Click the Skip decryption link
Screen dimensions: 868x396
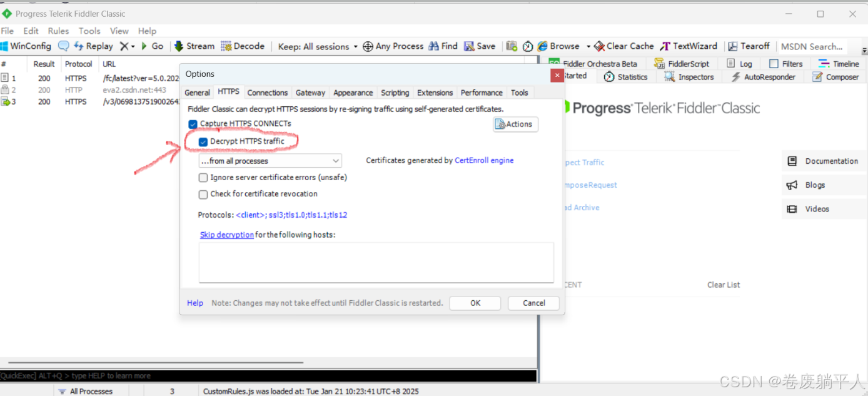(x=226, y=235)
